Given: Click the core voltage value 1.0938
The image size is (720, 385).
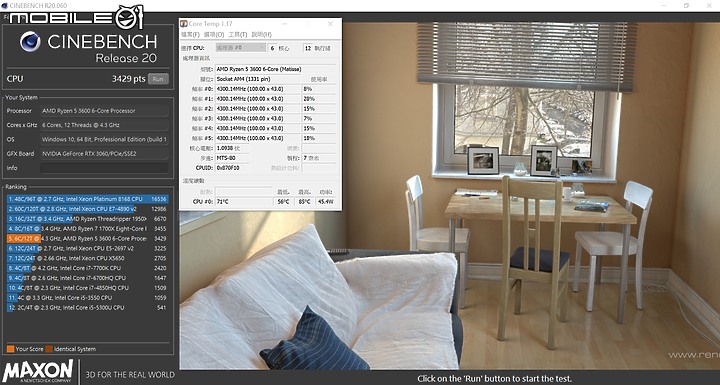Looking at the screenshot, I should pos(232,148).
